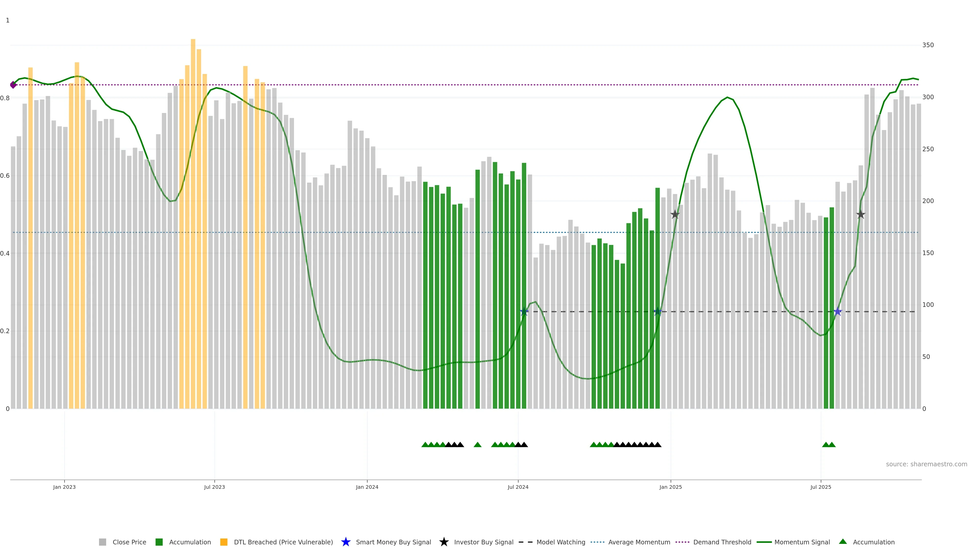This screenshot has height=551, width=980.
Task: Click the Jul 2024 axis label
Action: pos(518,487)
